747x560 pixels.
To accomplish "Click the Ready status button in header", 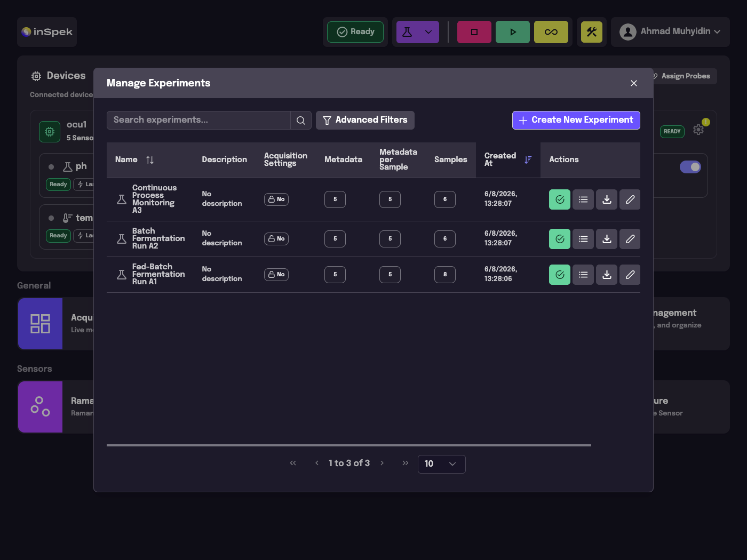I will point(355,32).
